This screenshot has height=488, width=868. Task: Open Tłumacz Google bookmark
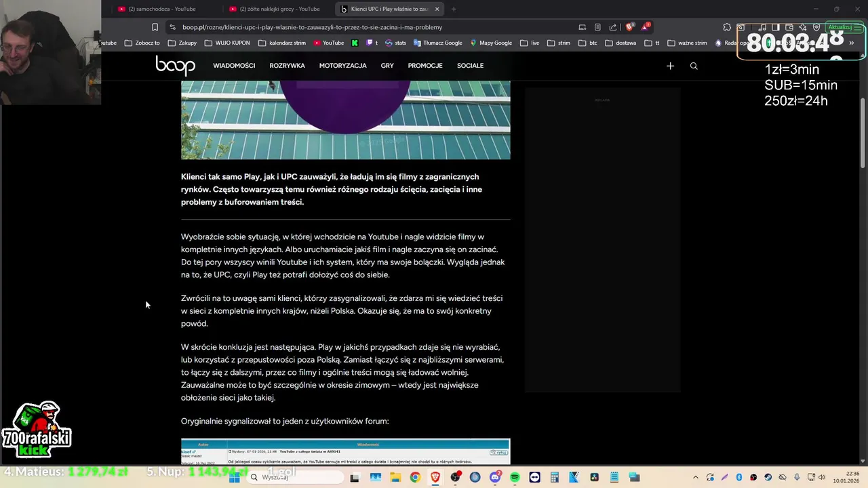437,43
